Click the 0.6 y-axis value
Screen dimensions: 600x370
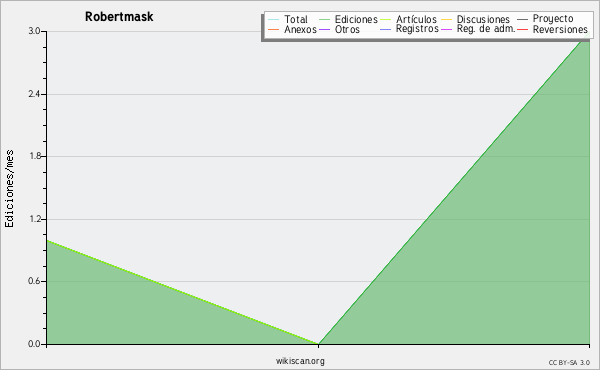coord(34,281)
